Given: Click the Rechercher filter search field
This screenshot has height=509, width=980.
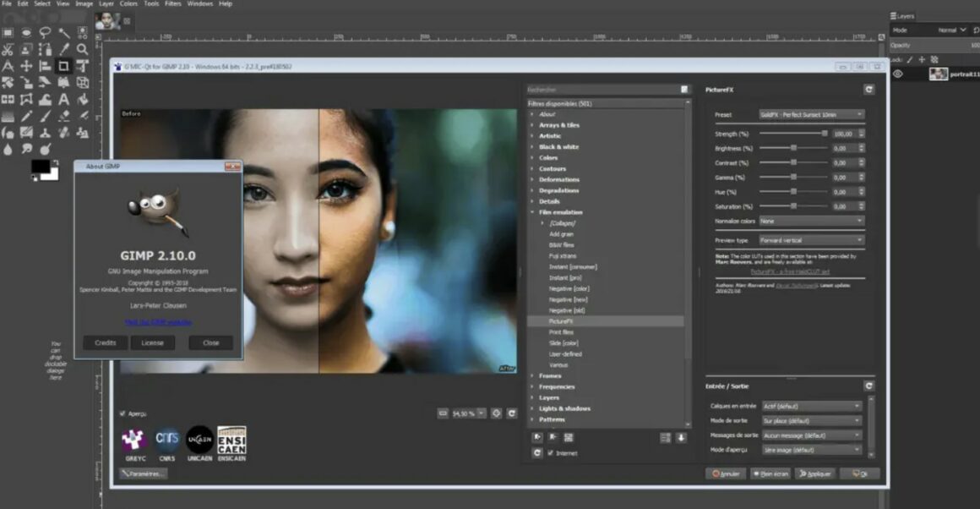Looking at the screenshot, I should pos(604,90).
